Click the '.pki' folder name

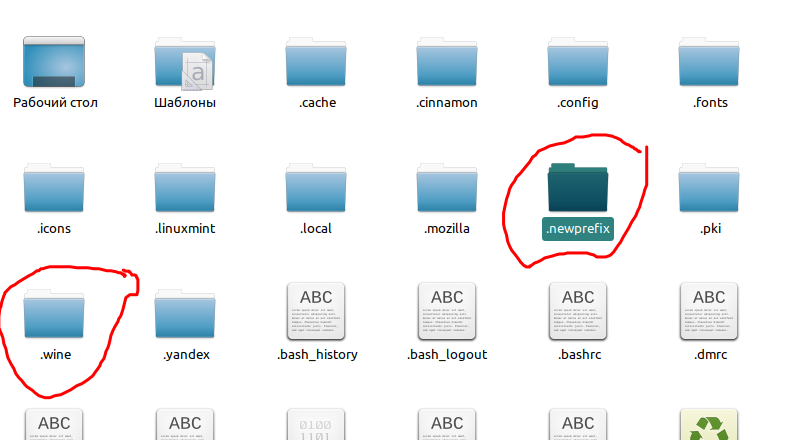(x=710, y=229)
